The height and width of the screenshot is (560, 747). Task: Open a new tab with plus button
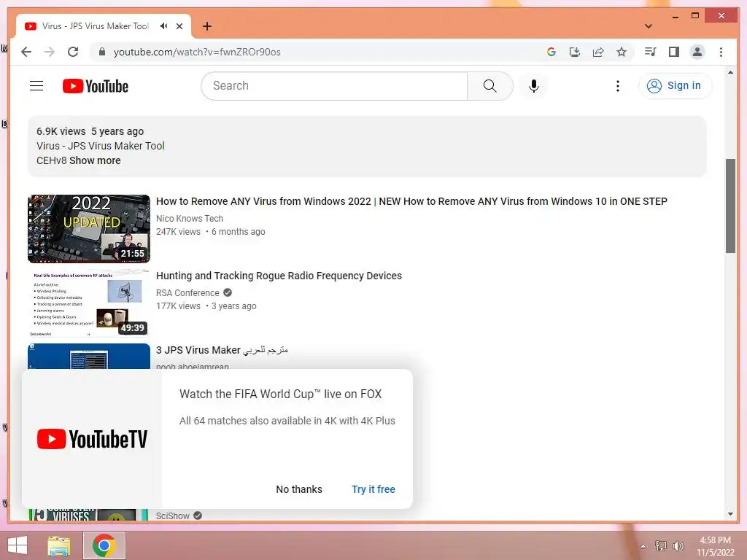(206, 26)
